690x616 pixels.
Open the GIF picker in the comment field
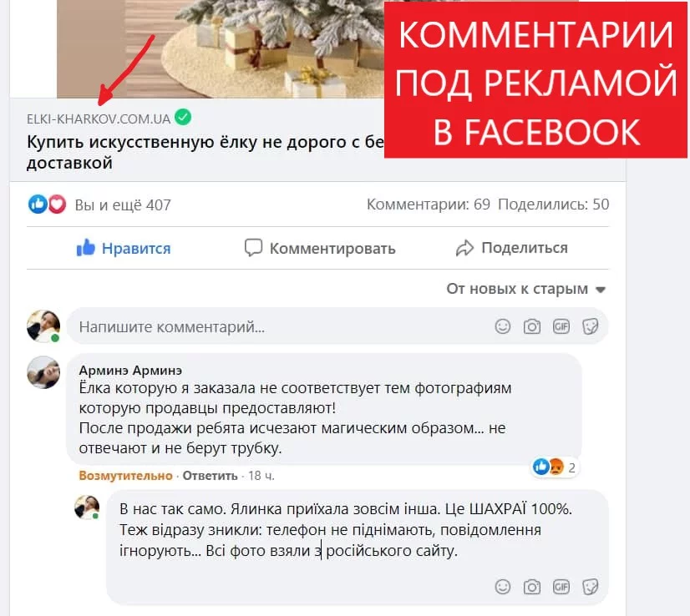coord(561,326)
